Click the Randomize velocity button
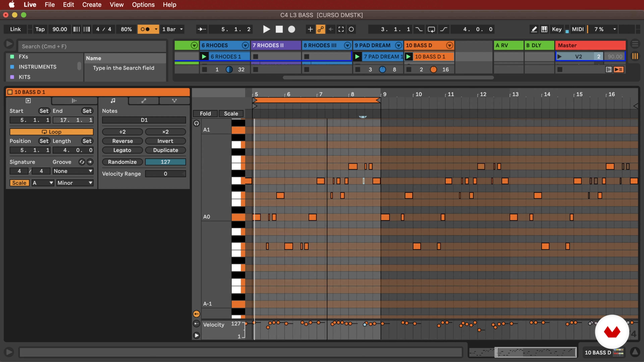 click(122, 162)
